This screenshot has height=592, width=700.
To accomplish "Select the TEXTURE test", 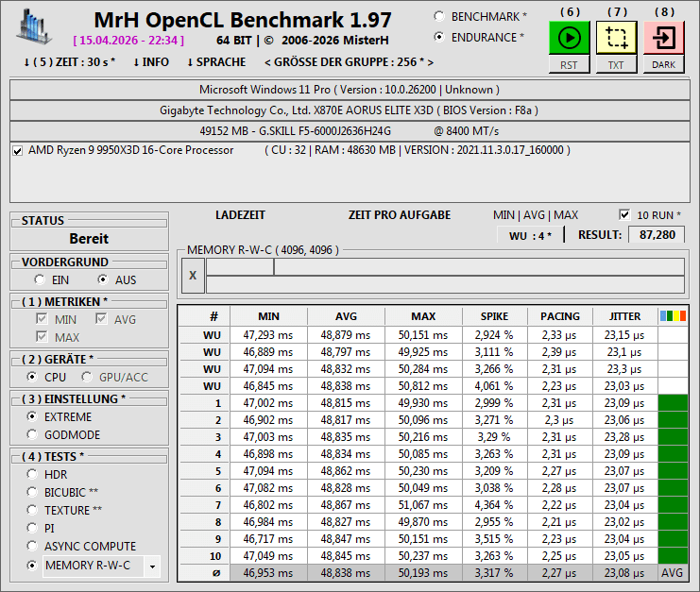I will coord(32,510).
